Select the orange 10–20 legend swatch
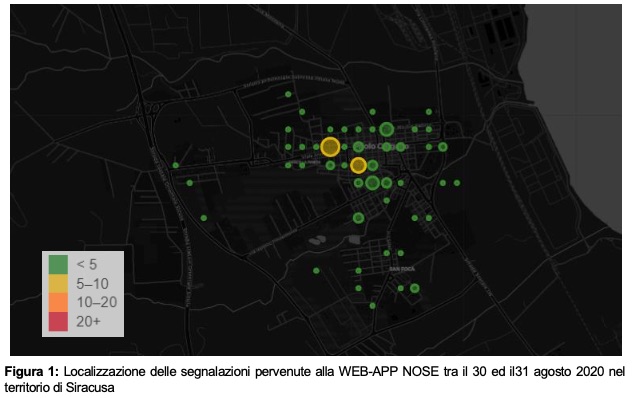This screenshot has height=398, width=632. pos(58,302)
